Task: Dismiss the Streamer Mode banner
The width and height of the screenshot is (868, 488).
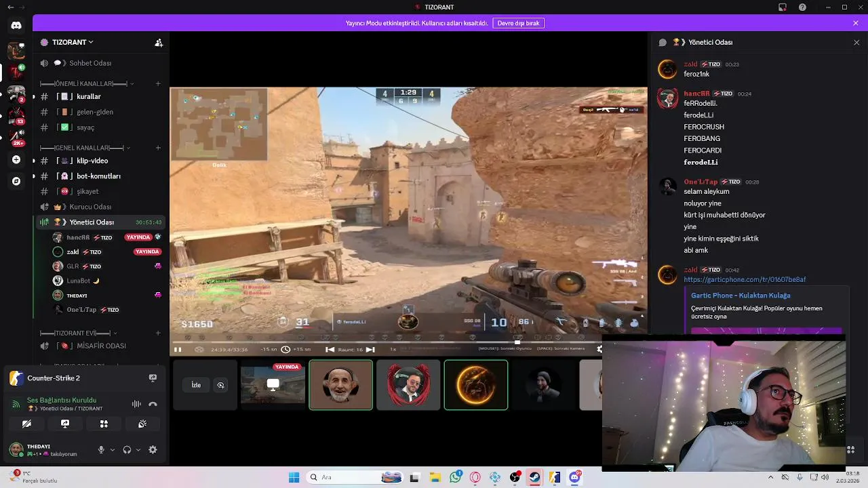Action: (856, 23)
